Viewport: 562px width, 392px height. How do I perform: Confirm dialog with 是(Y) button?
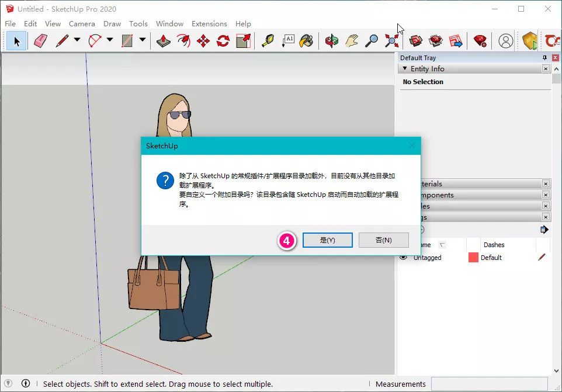pos(328,240)
